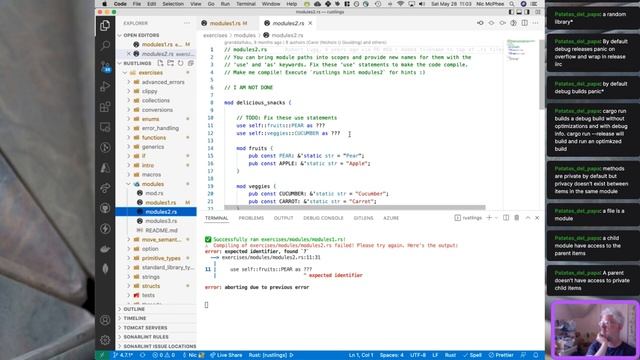Click Spaces: 4 indentation in status bar

click(391, 355)
